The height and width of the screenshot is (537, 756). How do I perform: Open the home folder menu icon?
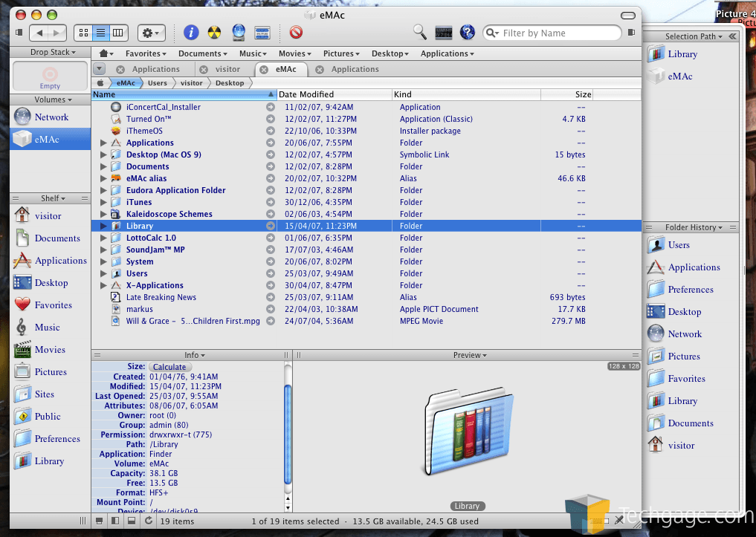coord(106,53)
